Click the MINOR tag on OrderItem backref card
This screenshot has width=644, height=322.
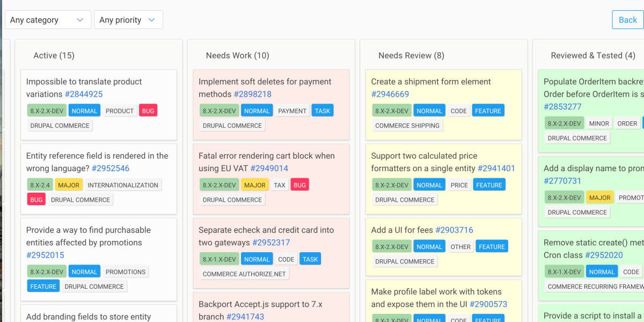(599, 123)
